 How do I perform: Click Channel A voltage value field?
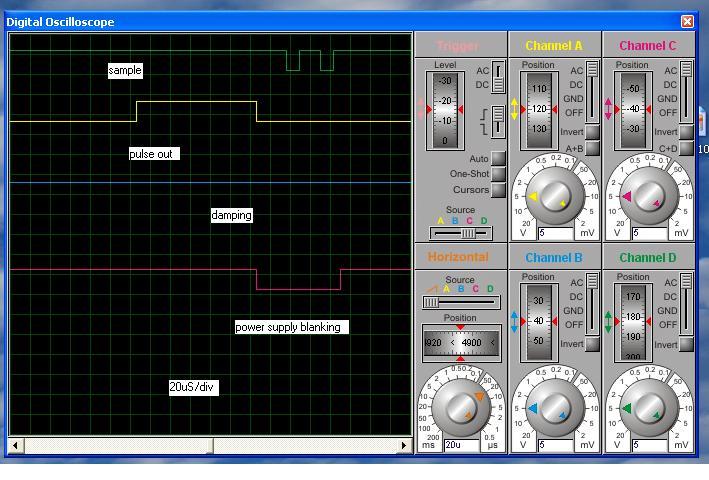coord(556,233)
